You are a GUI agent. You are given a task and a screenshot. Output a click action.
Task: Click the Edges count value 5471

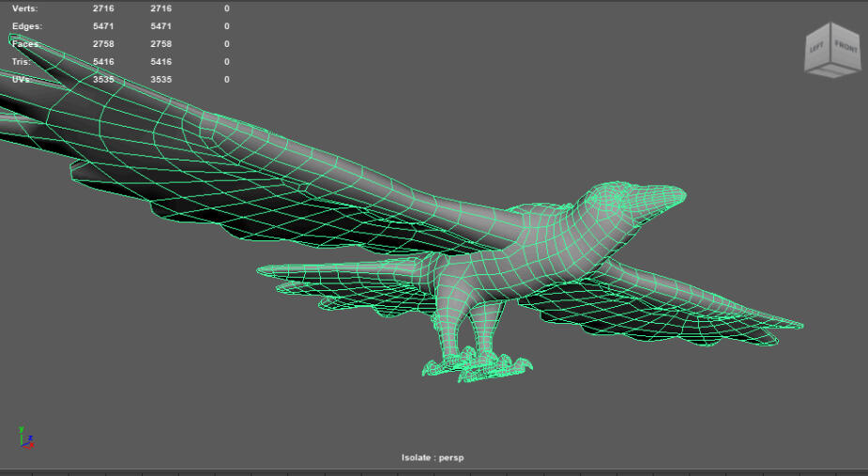click(x=103, y=26)
